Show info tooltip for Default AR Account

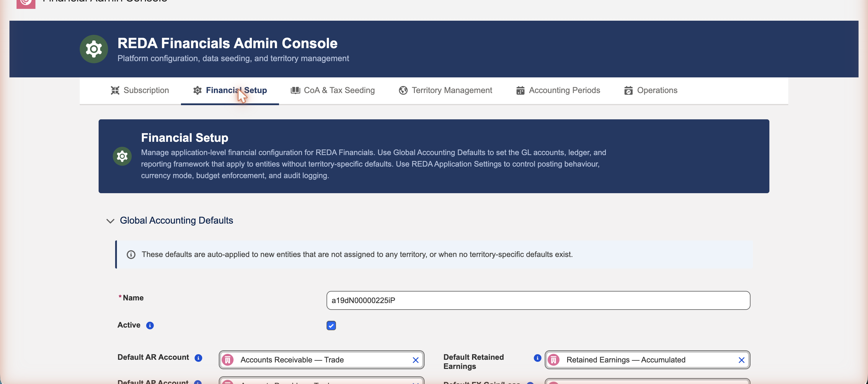point(198,358)
